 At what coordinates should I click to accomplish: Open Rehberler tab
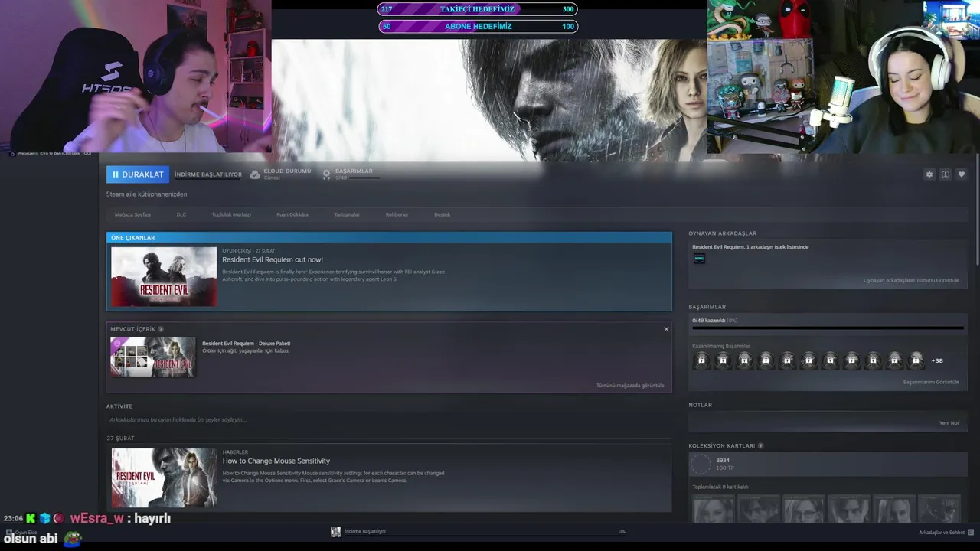397,214
